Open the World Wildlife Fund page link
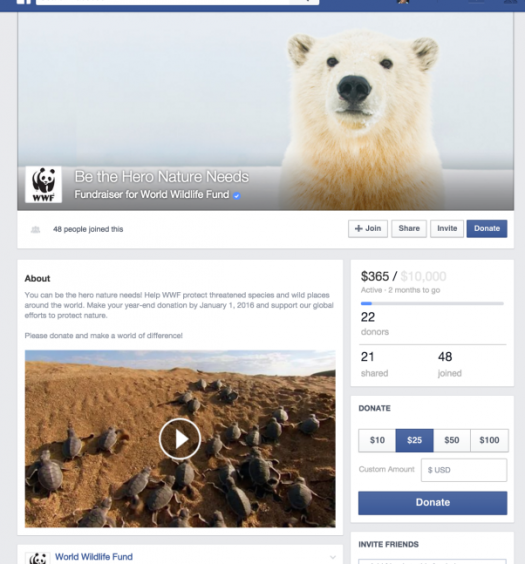525x564 pixels. (94, 557)
